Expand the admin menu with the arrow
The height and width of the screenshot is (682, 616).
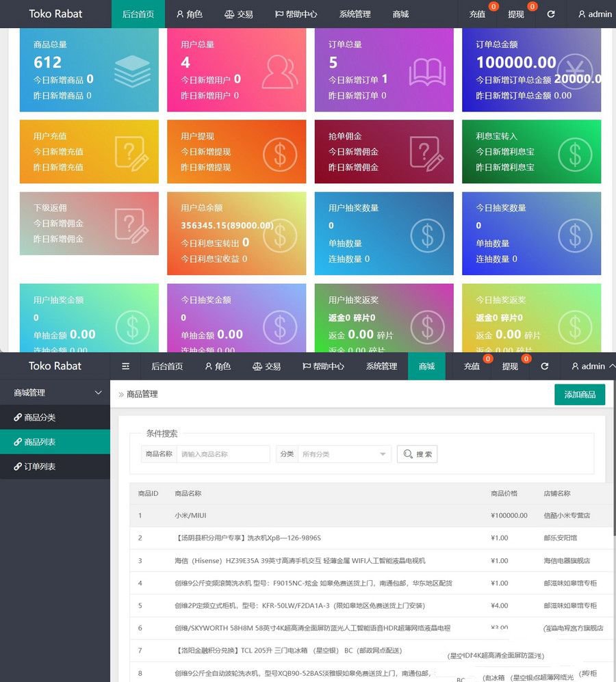[x=611, y=366]
